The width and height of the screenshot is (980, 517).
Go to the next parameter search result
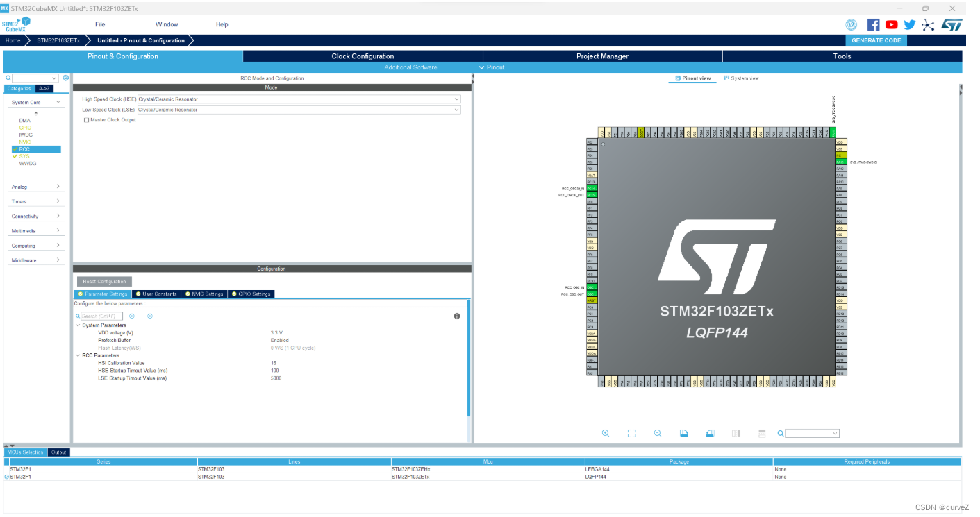coord(149,316)
